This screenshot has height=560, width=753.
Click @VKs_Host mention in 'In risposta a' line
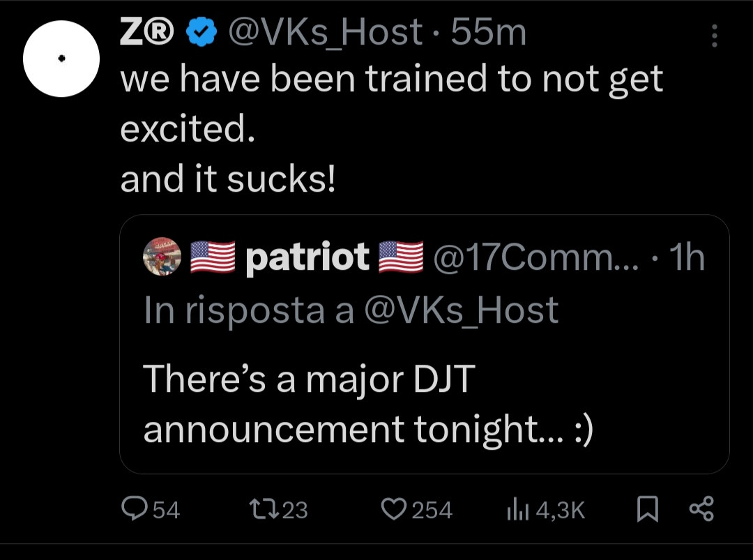click(x=460, y=309)
